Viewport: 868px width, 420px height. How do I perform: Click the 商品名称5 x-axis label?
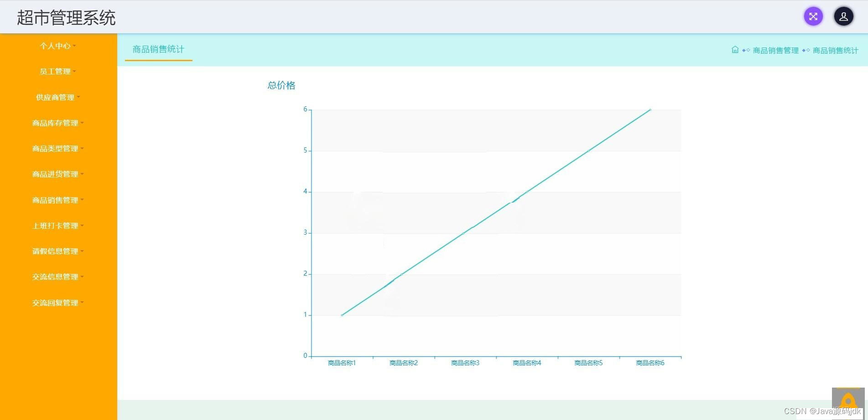click(588, 363)
